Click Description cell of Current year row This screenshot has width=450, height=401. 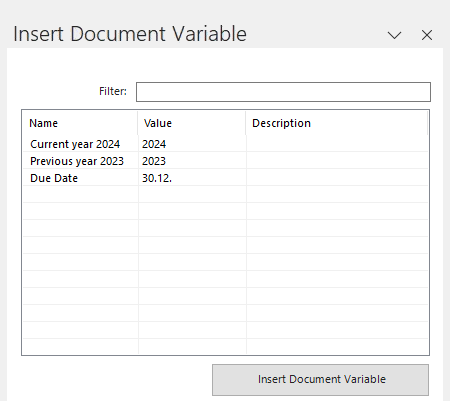337,144
